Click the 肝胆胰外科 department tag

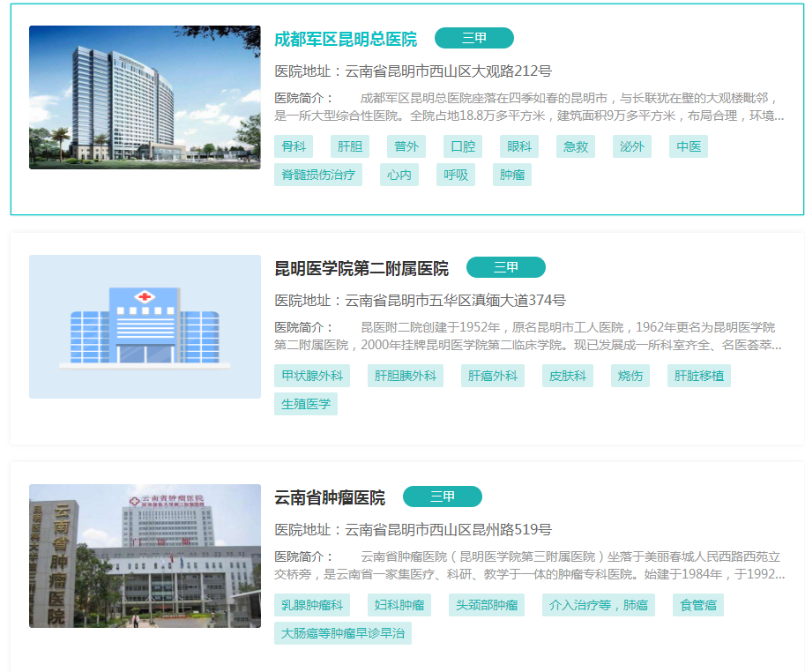[406, 376]
